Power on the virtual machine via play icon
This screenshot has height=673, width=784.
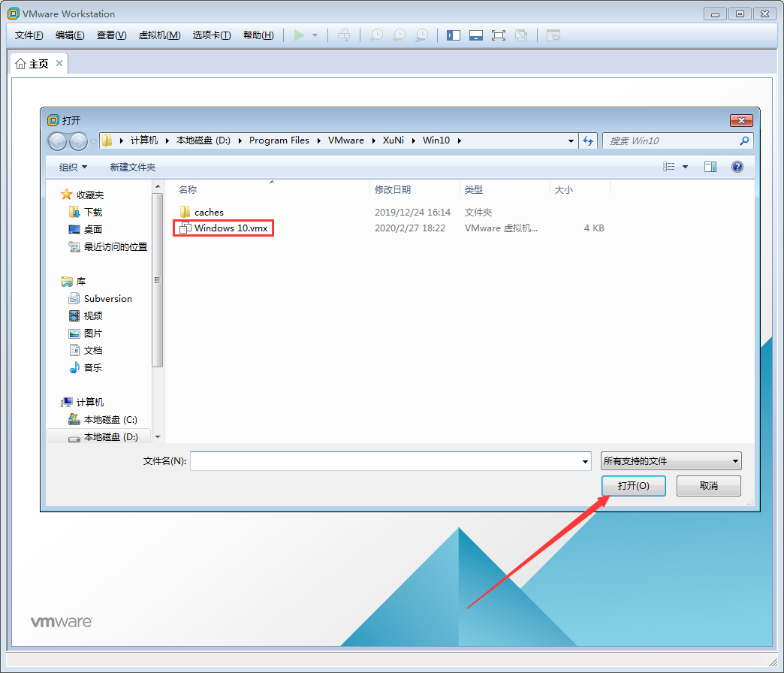[300, 35]
